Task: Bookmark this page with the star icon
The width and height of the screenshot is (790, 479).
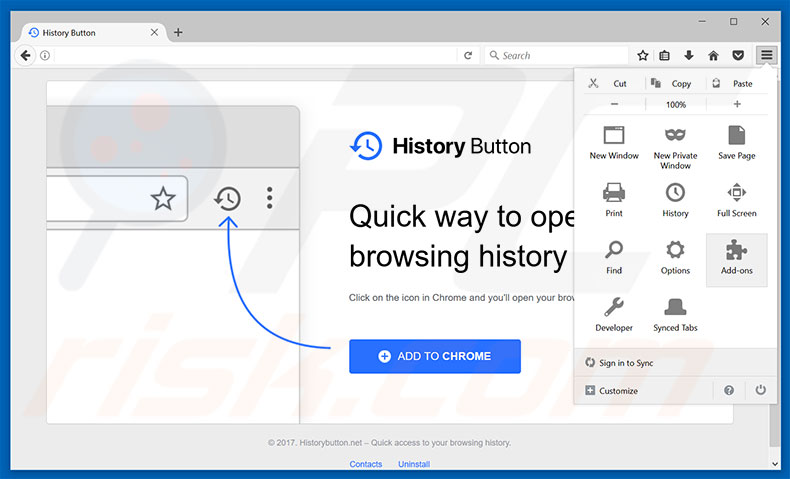Action: click(x=642, y=55)
